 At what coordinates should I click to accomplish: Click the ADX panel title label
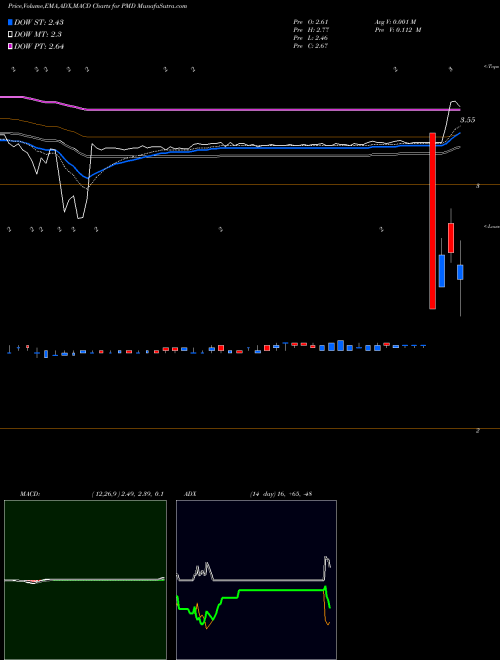188,494
